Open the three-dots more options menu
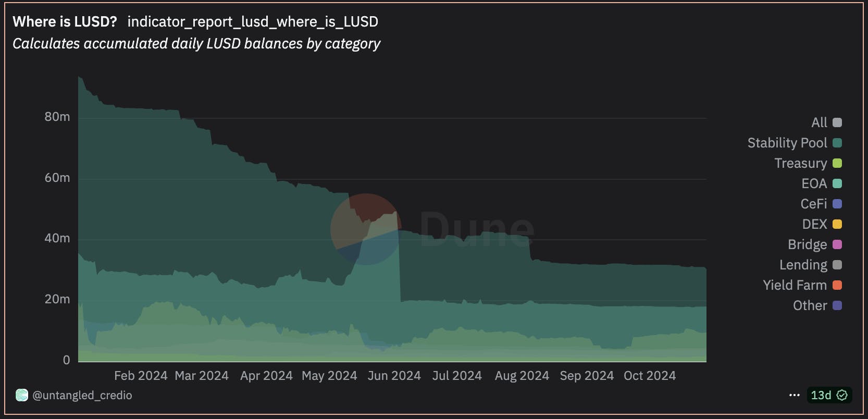This screenshot has width=868, height=419. coord(794,395)
